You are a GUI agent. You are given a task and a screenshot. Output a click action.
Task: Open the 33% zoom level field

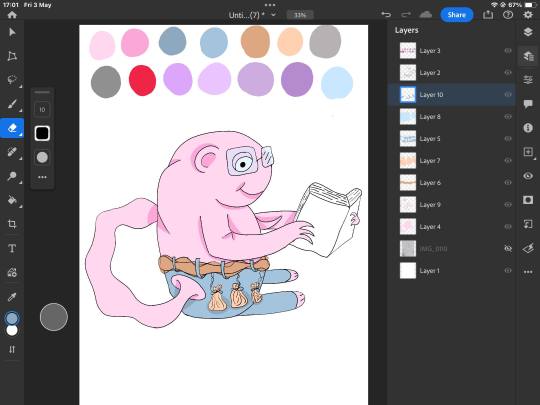[300, 15]
